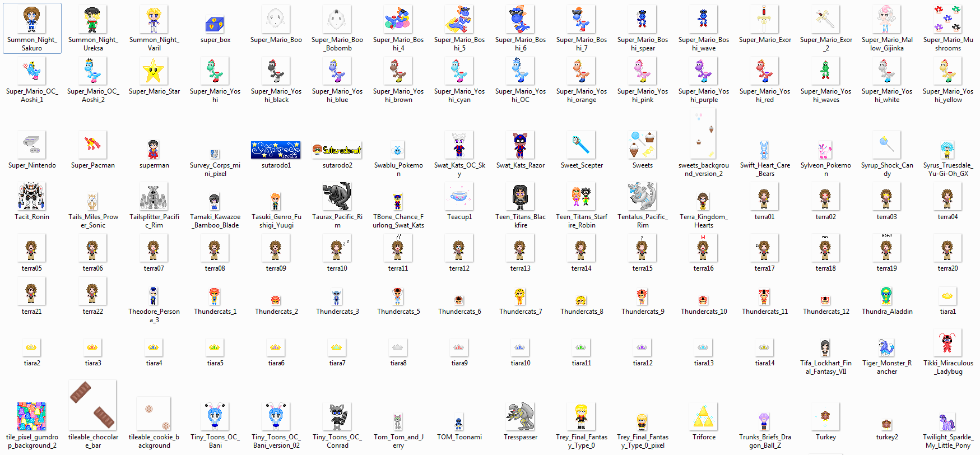Select the Super_Nintendo console icon
Viewport: 980px width, 455px height.
[32, 145]
